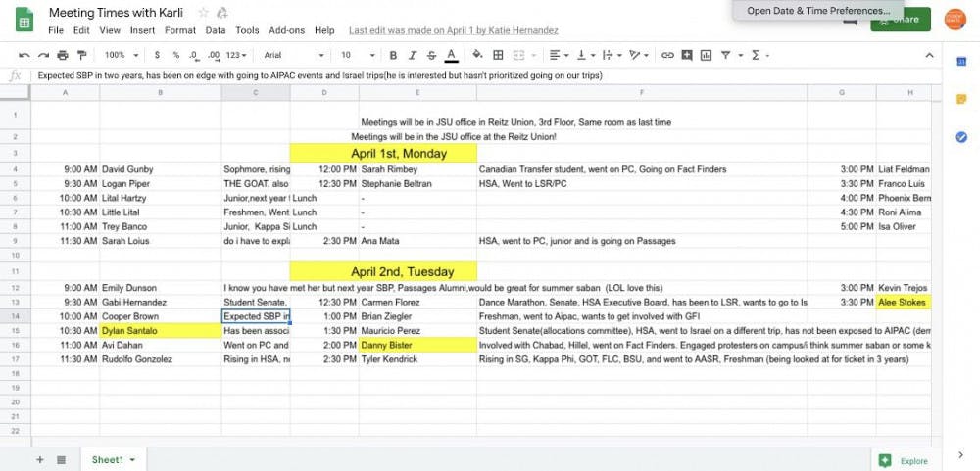Viewport: 980px width, 471px height.
Task: Open the borders tool
Action: (x=498, y=56)
